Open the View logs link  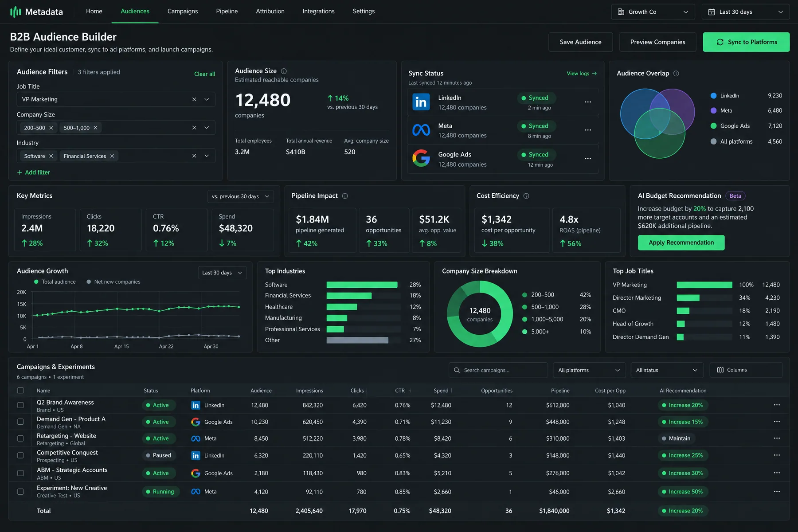coord(582,74)
